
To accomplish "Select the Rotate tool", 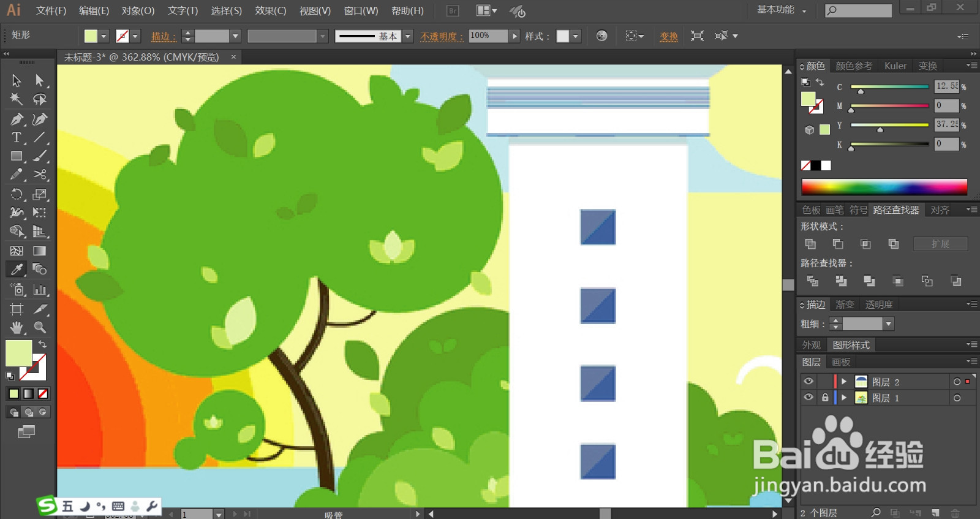I will click(x=17, y=194).
